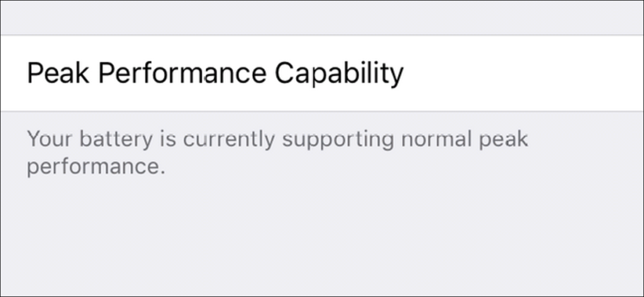This screenshot has height=297, width=644.
Task: Click gray header area above the white row
Action: pyautogui.click(x=322, y=18)
